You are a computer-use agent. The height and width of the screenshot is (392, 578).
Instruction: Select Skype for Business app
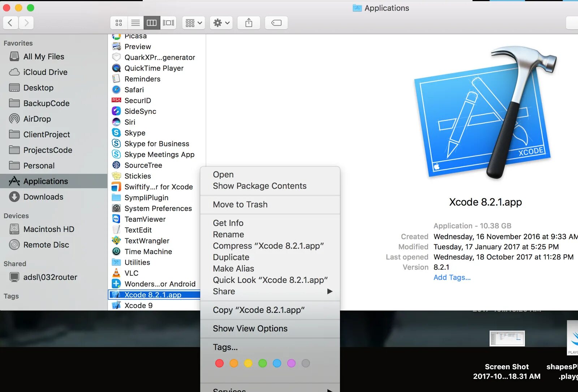tap(157, 144)
